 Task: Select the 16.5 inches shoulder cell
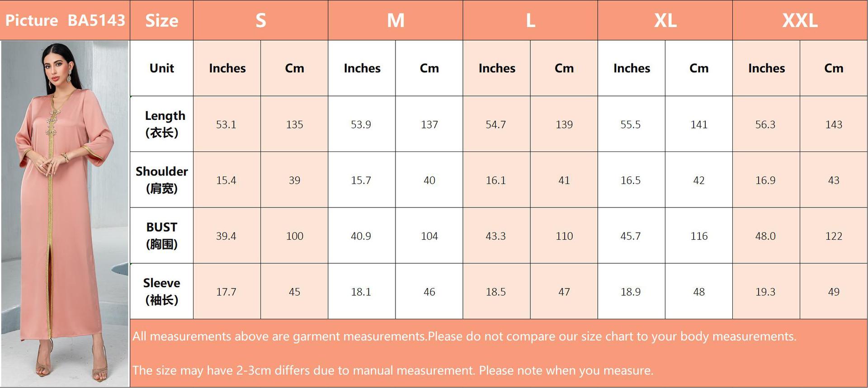[630, 180]
